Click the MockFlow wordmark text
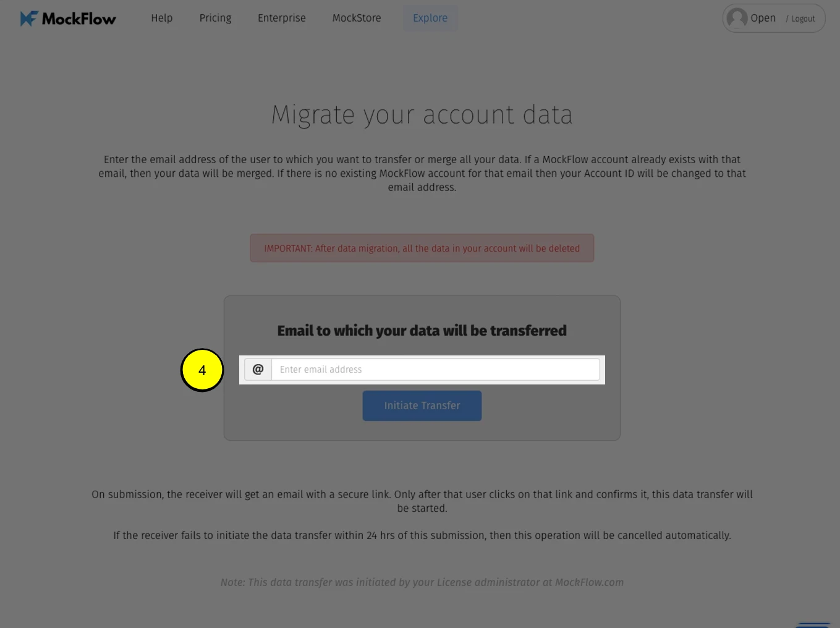840x628 pixels. (78, 19)
